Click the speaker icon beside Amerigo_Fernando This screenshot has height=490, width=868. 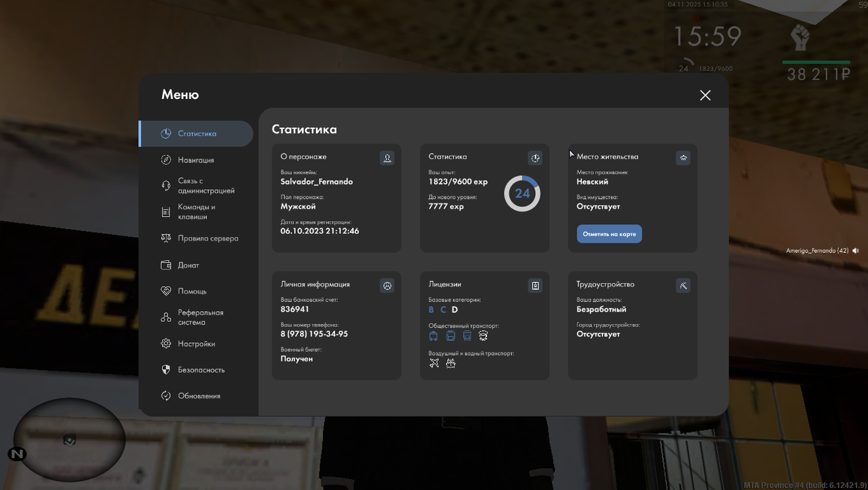tap(856, 251)
